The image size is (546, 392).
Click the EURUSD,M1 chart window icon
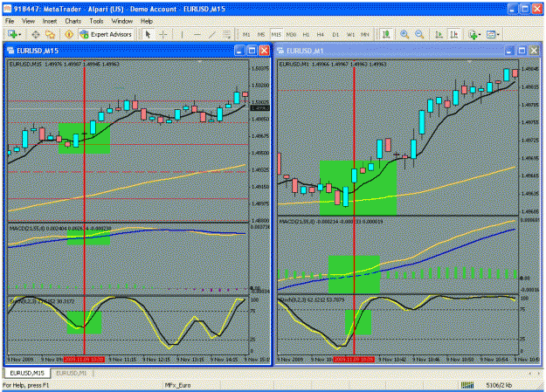[x=280, y=51]
